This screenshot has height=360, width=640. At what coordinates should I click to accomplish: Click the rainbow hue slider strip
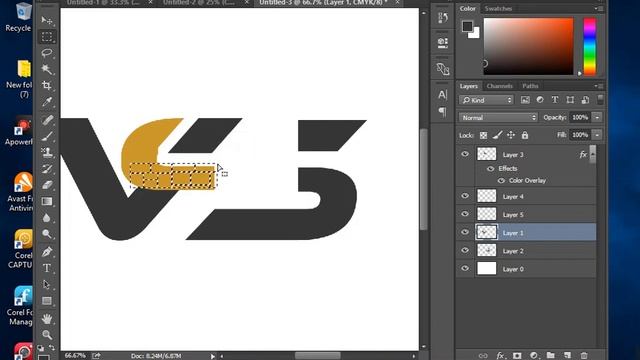coord(589,47)
